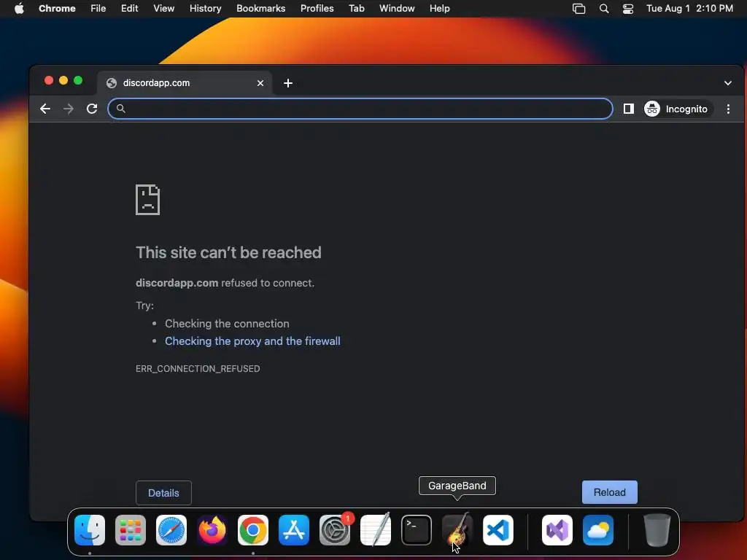Click the sad page error icon
Image resolution: width=747 pixels, height=560 pixels.
click(x=147, y=200)
